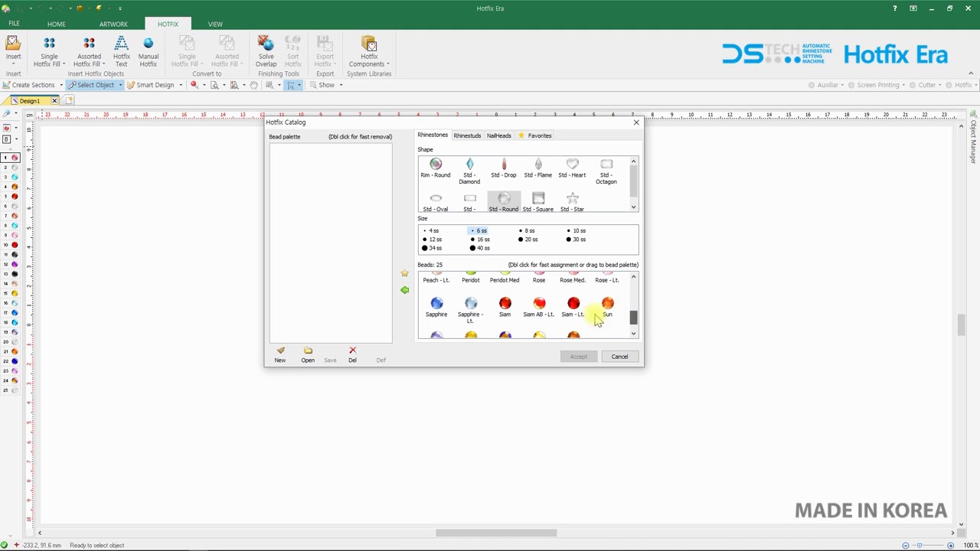Click the beads list scrollbar down arrow
This screenshot has height=551, width=980.
point(633,334)
